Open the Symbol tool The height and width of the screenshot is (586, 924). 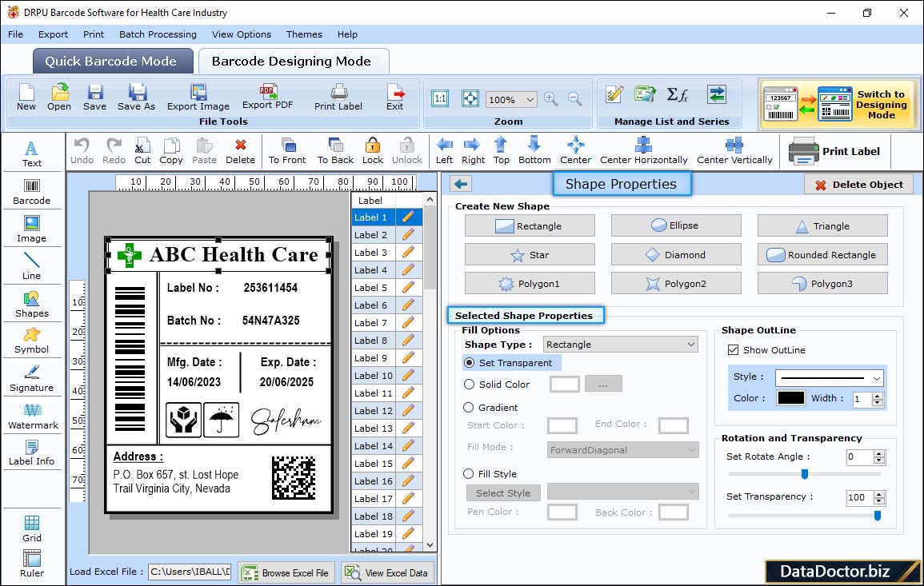32,341
